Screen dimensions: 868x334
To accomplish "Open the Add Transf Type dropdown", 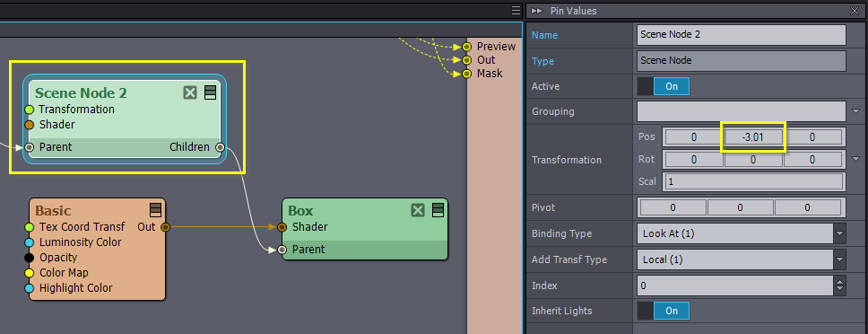I will [x=742, y=259].
